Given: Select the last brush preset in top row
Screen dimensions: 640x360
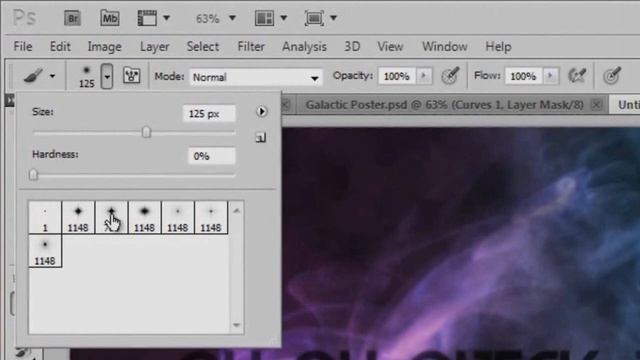Looking at the screenshot, I should pos(211,218).
